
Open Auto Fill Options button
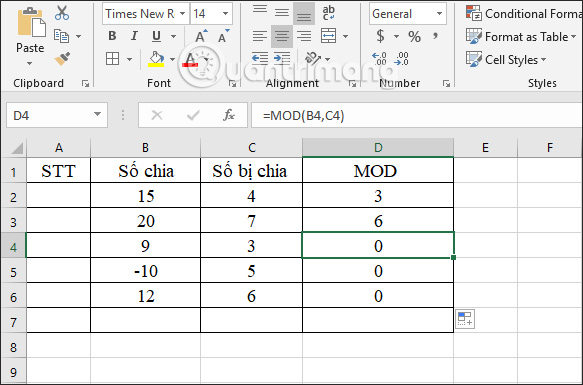(x=465, y=319)
